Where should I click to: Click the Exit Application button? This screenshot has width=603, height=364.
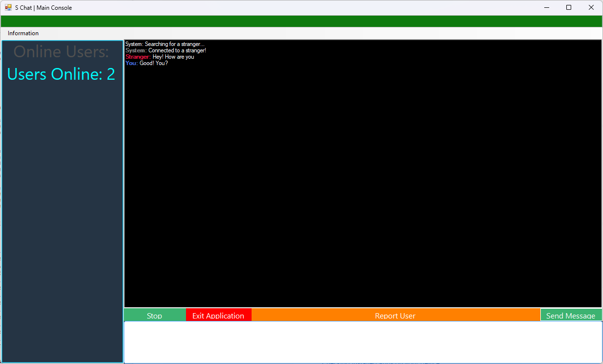(x=218, y=315)
